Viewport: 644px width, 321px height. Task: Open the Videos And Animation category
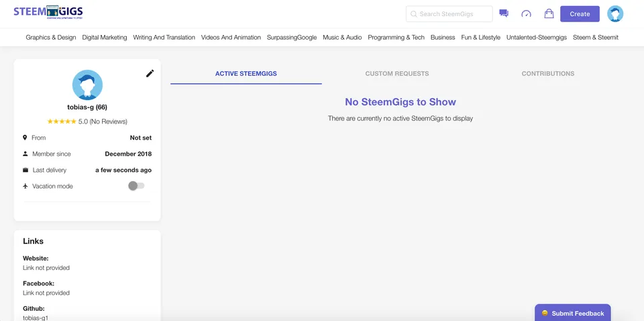pos(231,38)
